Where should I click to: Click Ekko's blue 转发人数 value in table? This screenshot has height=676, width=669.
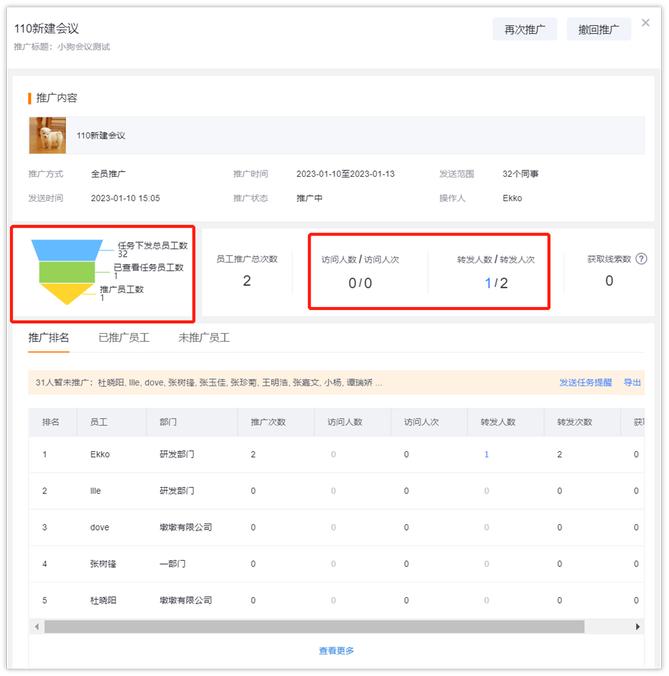pos(486,454)
